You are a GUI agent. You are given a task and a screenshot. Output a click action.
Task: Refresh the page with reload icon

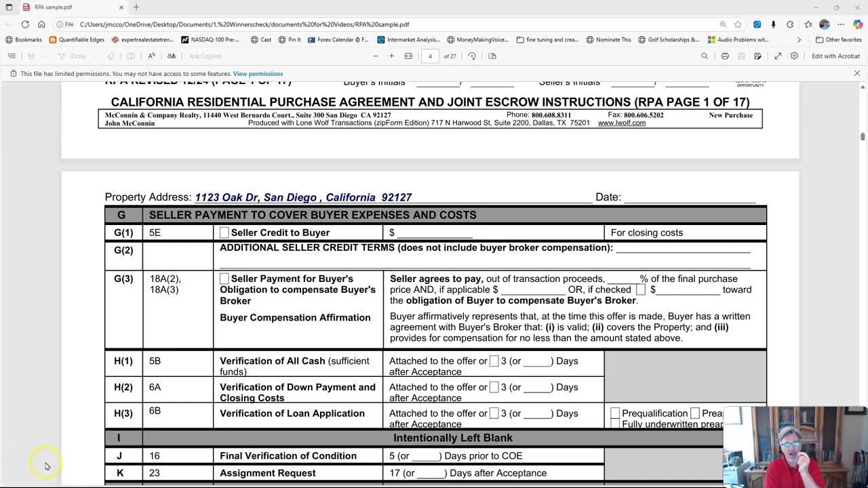tap(25, 24)
